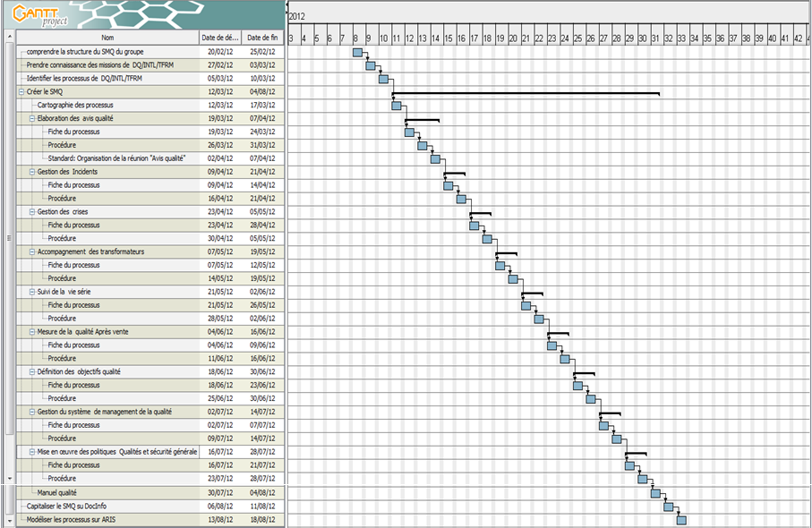
Task: Click the week 20 header in timeline
Action: click(x=512, y=38)
